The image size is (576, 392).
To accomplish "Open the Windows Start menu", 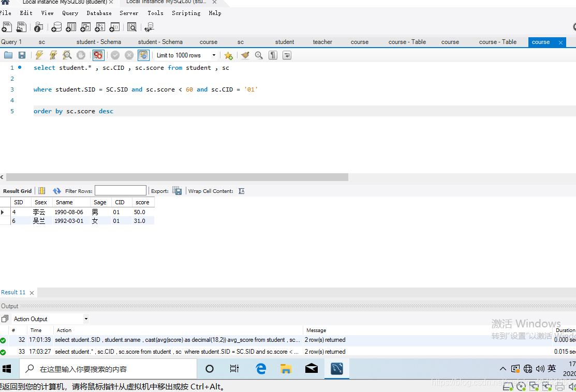I will 7,369.
